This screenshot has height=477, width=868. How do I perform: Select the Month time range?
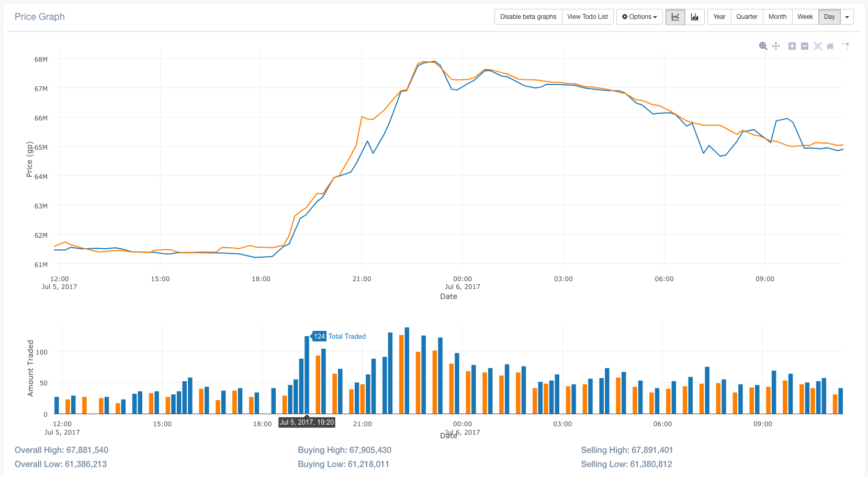tap(777, 17)
